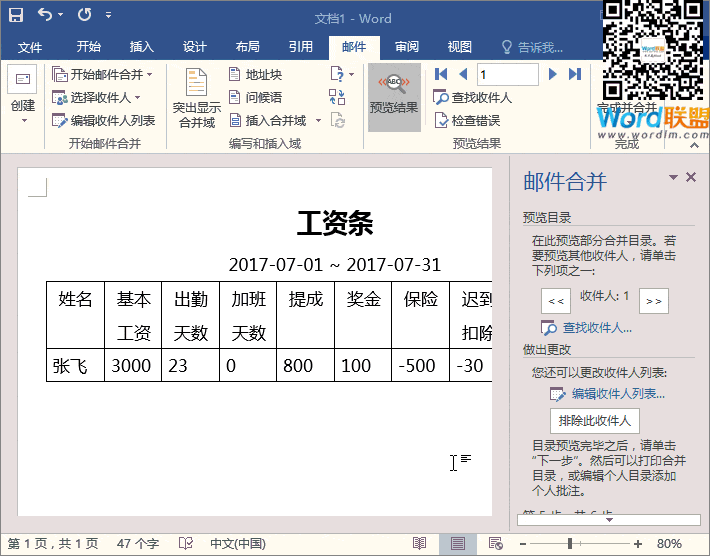
Task: Open the 创建 envelope dropdown button
Action: coord(23,95)
